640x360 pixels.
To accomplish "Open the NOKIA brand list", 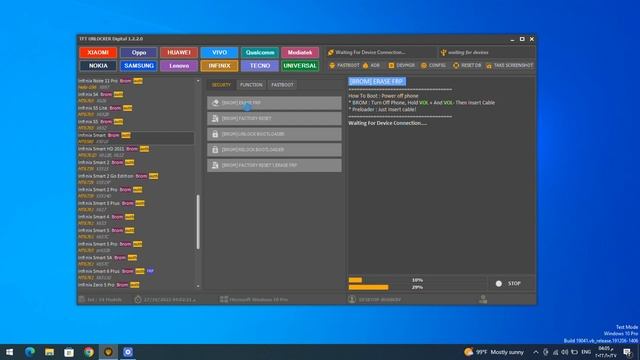I will [x=98, y=66].
